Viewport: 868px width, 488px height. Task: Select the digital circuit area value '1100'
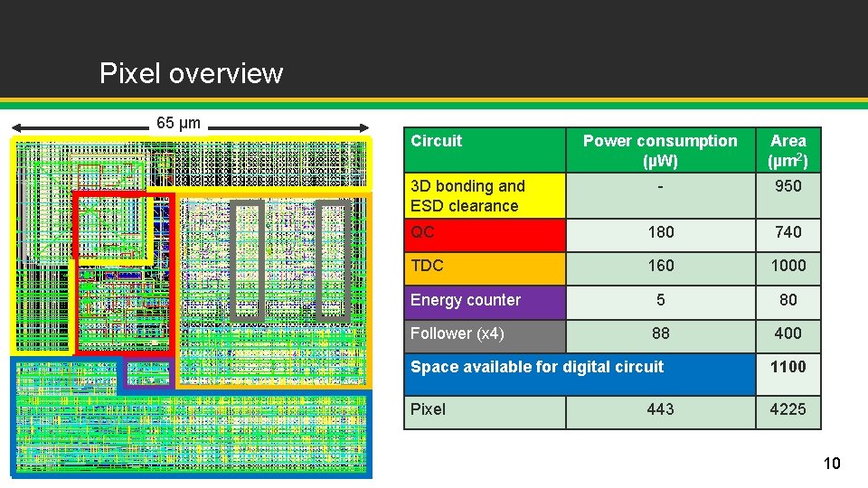pyautogui.click(x=788, y=367)
